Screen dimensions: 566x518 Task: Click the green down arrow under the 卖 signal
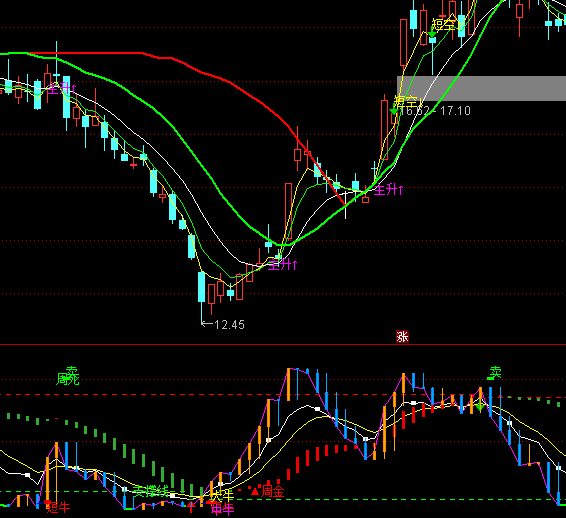pyautogui.click(x=480, y=408)
